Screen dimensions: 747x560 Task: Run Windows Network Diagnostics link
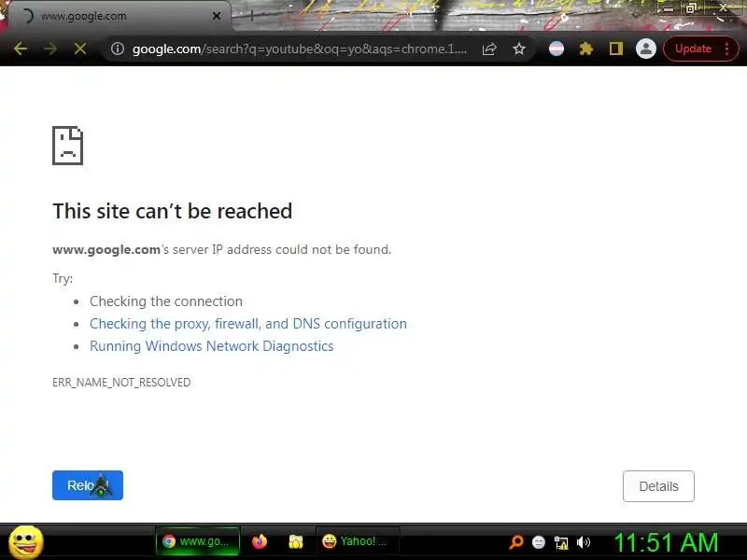(212, 346)
